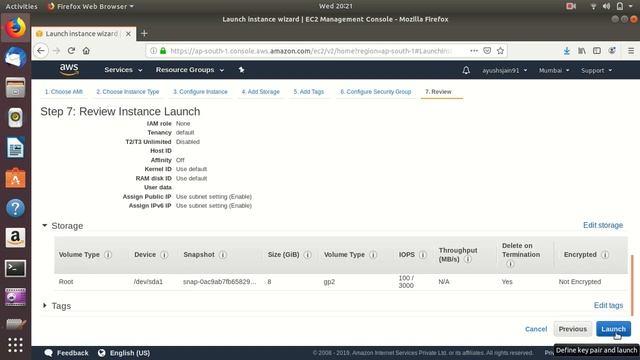Screen dimensions: 640x360
Task: Reload the current page
Action: click(x=71, y=51)
